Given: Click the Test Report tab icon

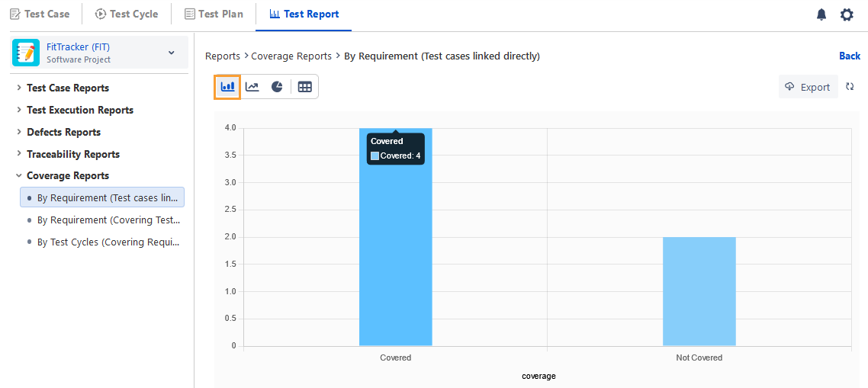Looking at the screenshot, I should [x=275, y=14].
